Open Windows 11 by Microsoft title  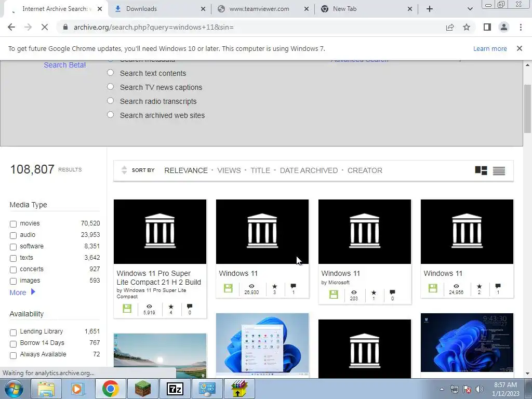(340, 273)
